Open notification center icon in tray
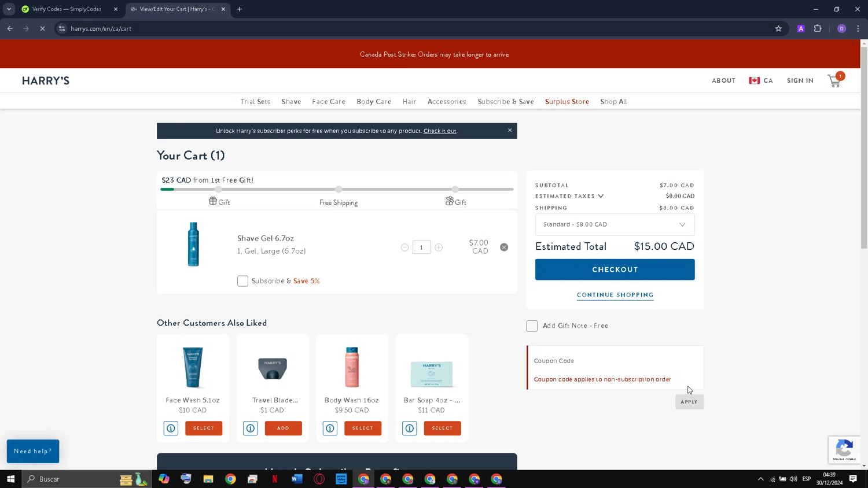Viewport: 868px width, 488px height. click(853, 479)
